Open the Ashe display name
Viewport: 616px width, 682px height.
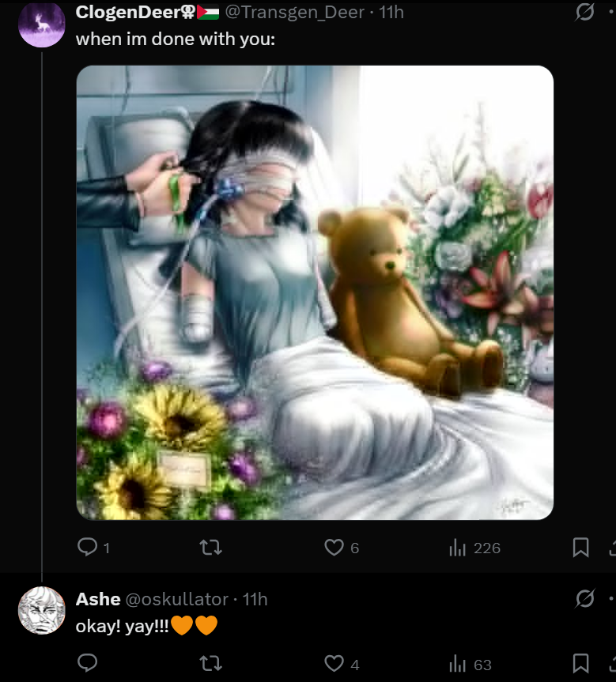coord(98,599)
